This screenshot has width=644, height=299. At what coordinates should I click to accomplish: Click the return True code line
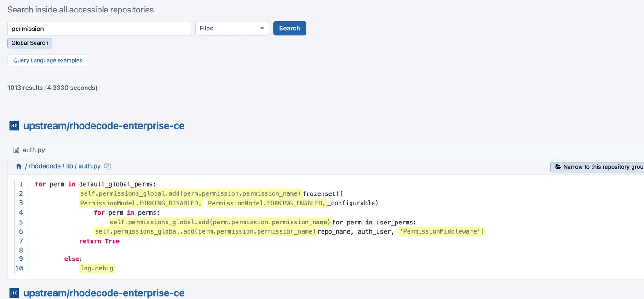point(99,241)
